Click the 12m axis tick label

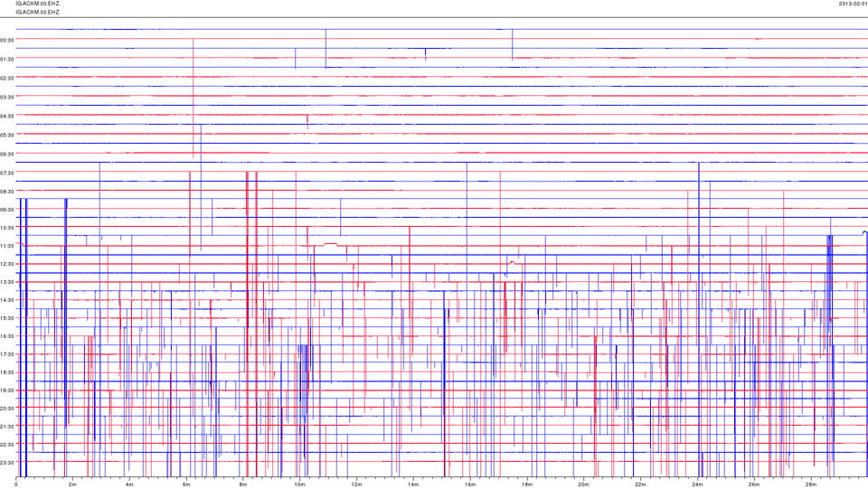[x=356, y=484]
